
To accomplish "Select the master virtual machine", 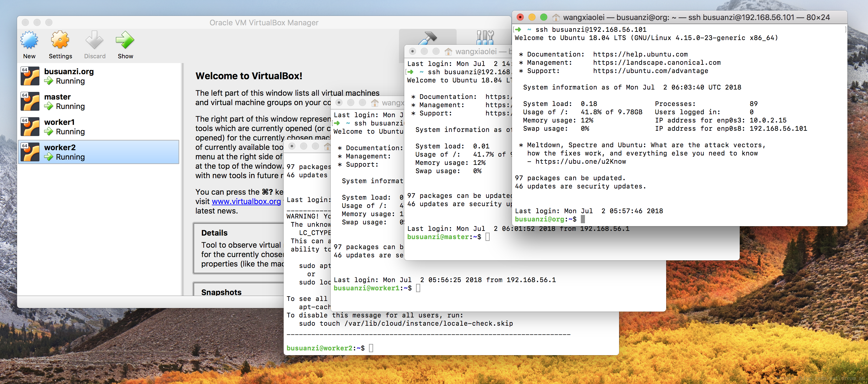I will click(98, 102).
